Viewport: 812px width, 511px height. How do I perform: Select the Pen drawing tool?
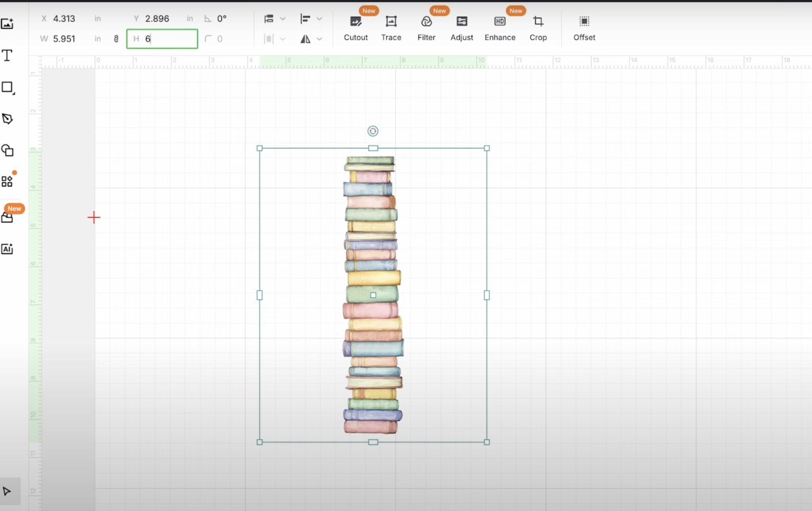coord(7,119)
